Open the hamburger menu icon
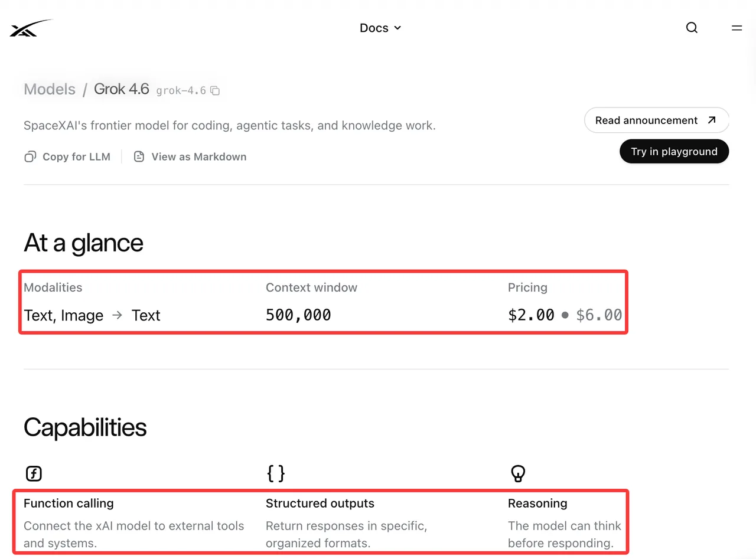Screen dimensions: 756x559 click(x=737, y=28)
